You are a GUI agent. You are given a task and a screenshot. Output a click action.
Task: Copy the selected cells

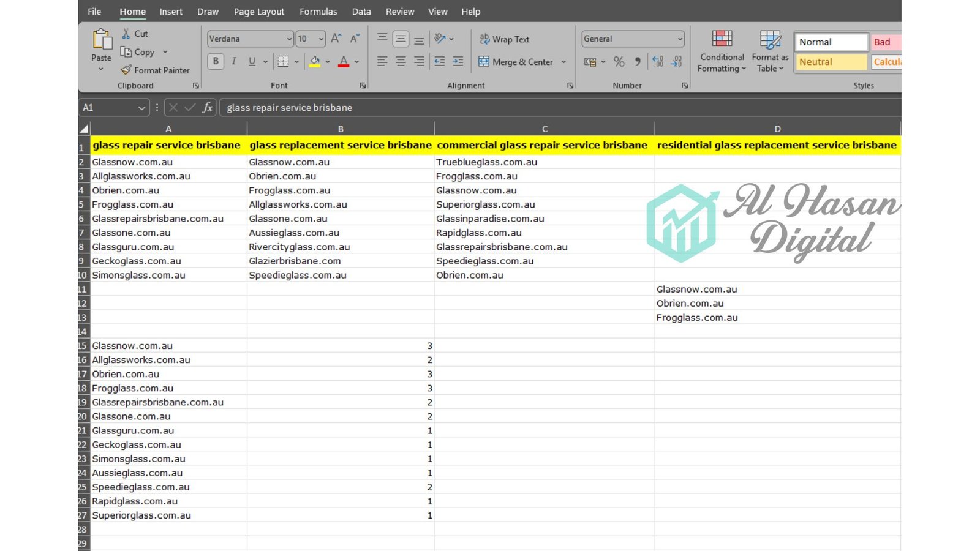coord(138,52)
